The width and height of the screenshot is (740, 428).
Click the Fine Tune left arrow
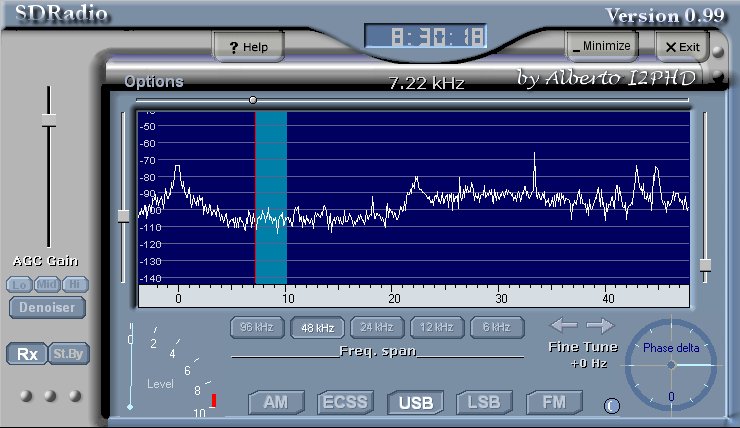coord(563,325)
